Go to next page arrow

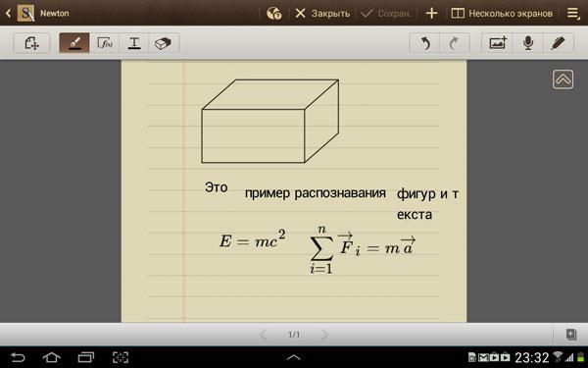(324, 335)
